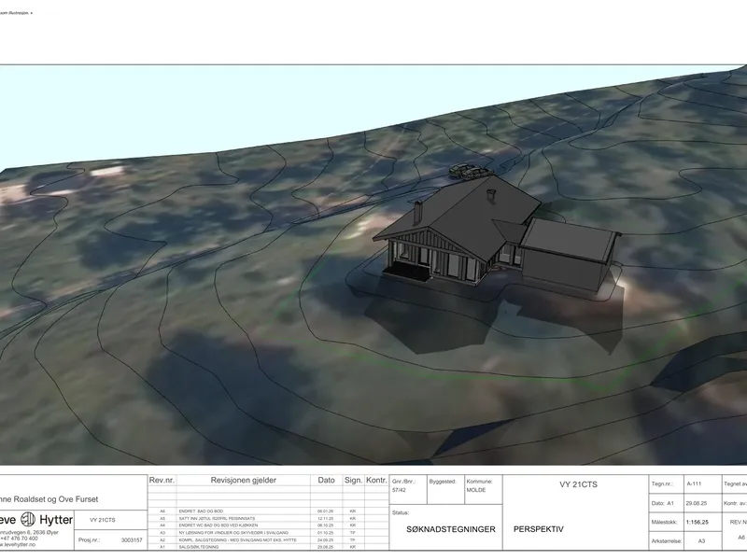
Task: Click the "Byggested:" field label
Action: (x=443, y=482)
